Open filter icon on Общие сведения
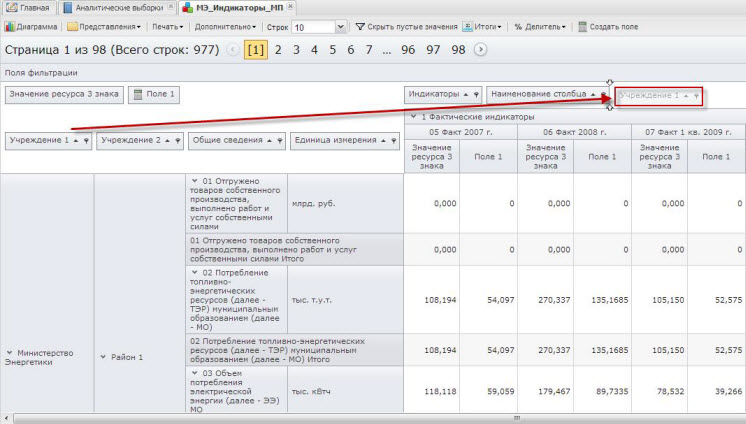746x424 pixels. pos(280,141)
